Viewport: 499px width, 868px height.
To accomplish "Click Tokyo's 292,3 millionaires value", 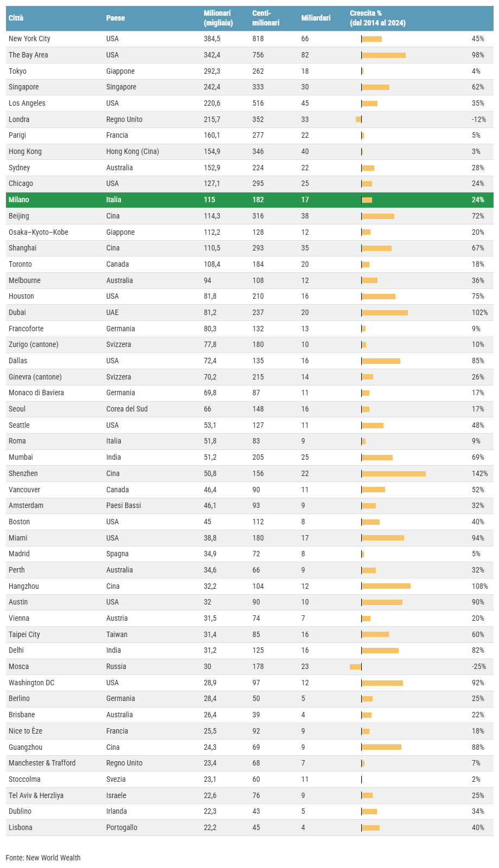I will pos(213,71).
